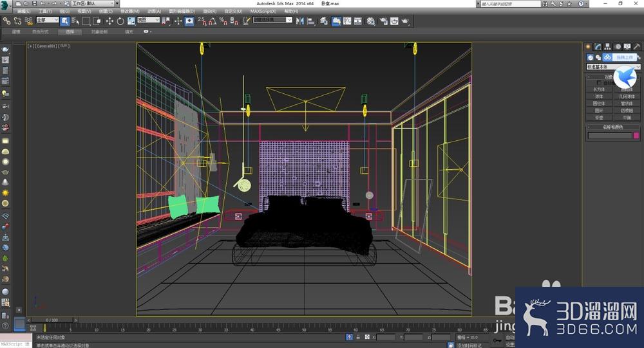The image size is (644, 348).
Task: Click the Render teapot icon
Action: [405, 21]
